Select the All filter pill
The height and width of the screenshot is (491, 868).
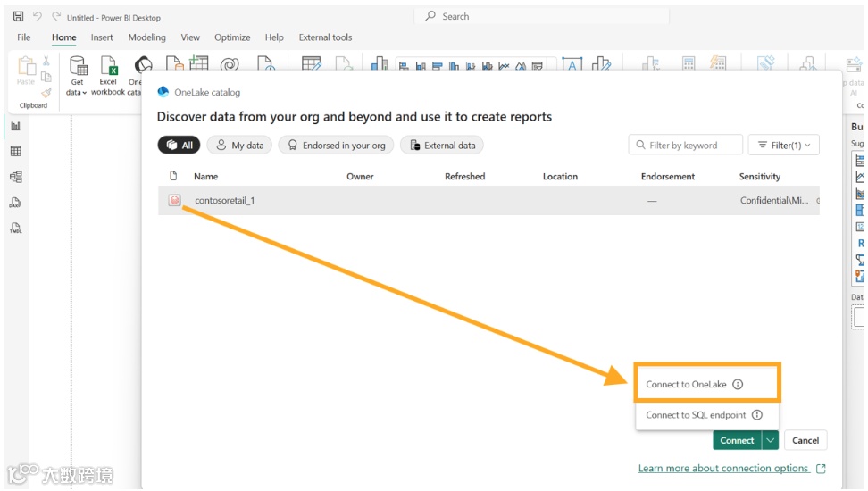coord(179,145)
